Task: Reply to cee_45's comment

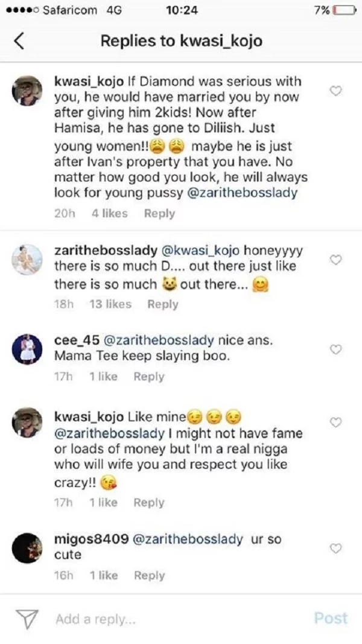Action: 149,377
